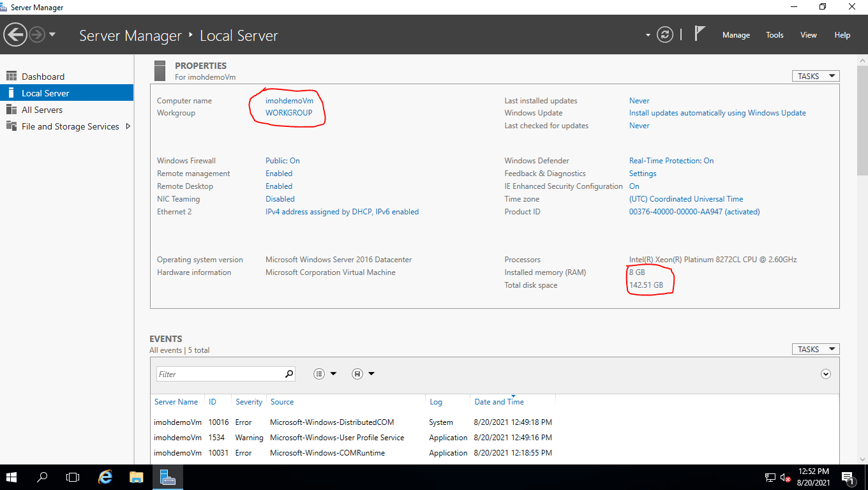Click the computer name imohdemoVm link
Screen dimensions: 868x490
tap(289, 101)
